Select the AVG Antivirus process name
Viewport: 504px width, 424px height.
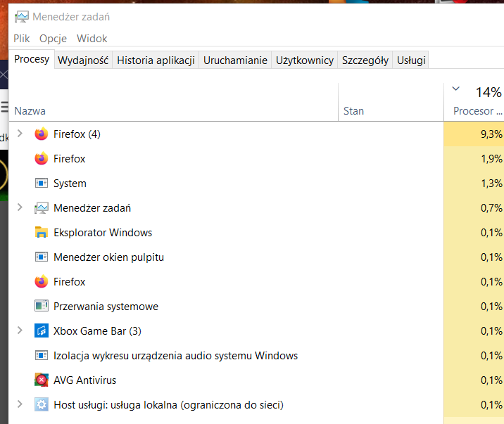click(85, 380)
